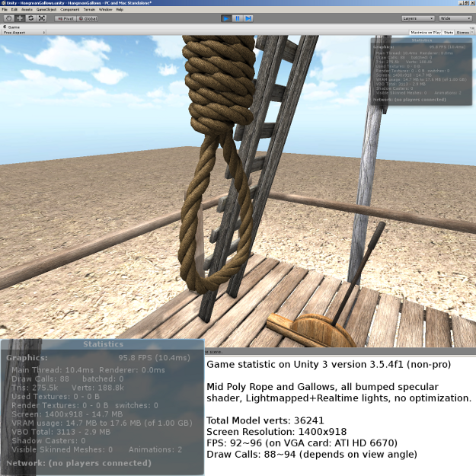The height and width of the screenshot is (476, 476).
Task: Close the Unity window
Action: (472, 3)
